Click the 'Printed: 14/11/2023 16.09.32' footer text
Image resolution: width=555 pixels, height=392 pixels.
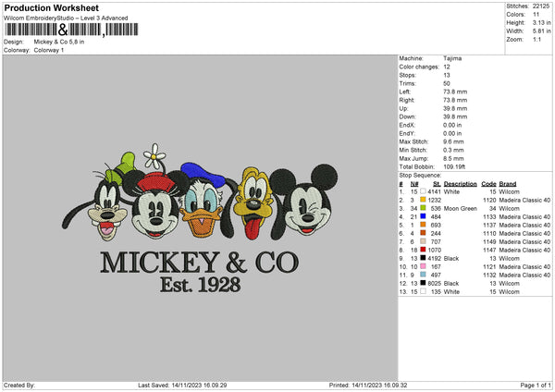(368, 385)
